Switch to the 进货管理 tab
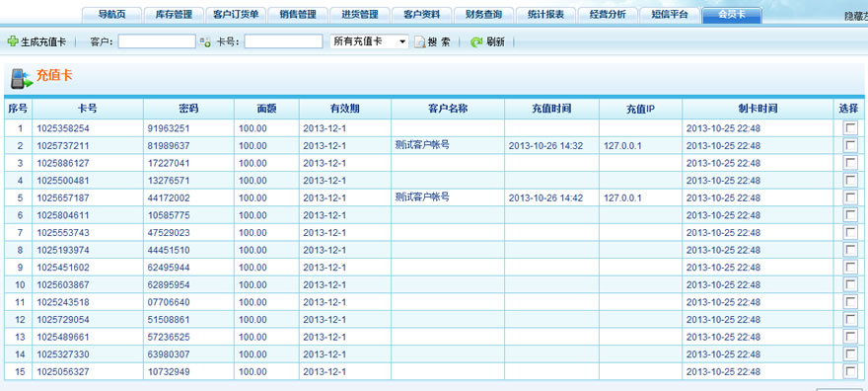Viewport: 868px width, 391px height. tap(360, 16)
